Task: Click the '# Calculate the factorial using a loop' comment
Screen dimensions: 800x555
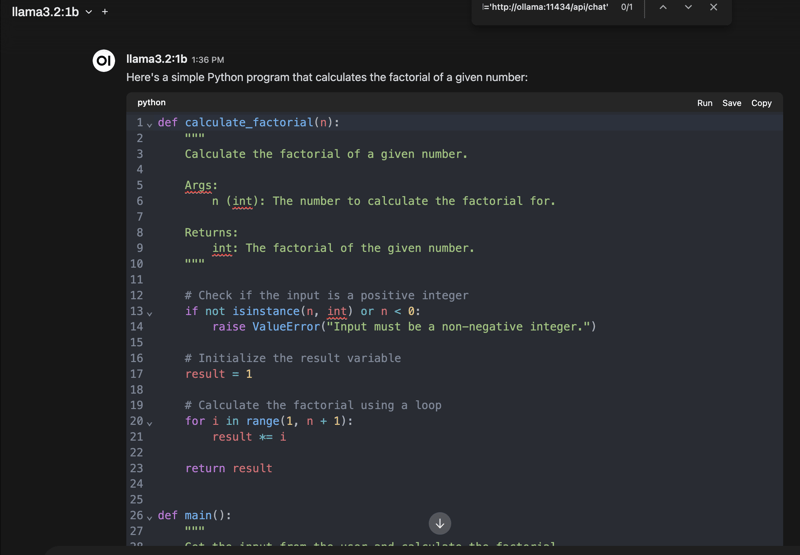Action: tap(313, 405)
